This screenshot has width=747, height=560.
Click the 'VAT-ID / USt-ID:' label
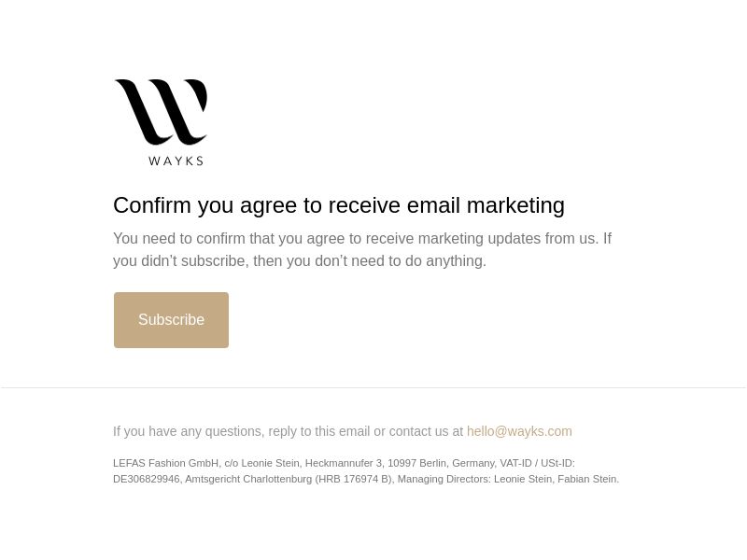point(537,463)
